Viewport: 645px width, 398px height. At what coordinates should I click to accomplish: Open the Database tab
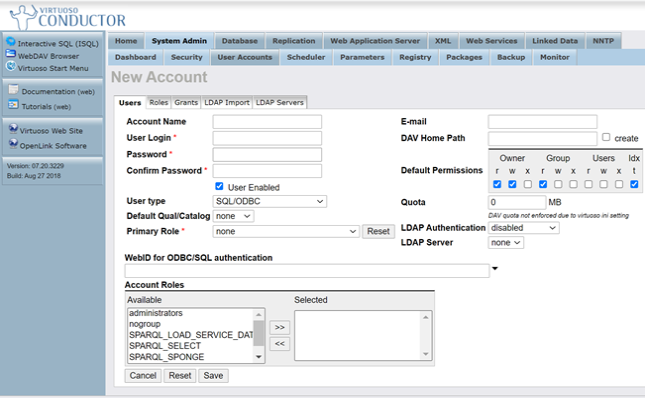240,41
